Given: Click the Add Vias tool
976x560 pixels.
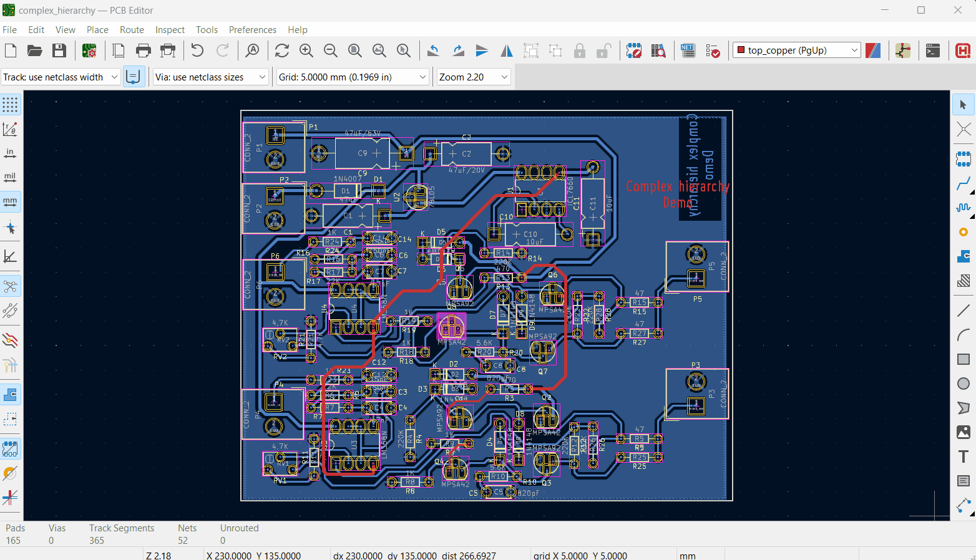Looking at the screenshot, I should 964,232.
